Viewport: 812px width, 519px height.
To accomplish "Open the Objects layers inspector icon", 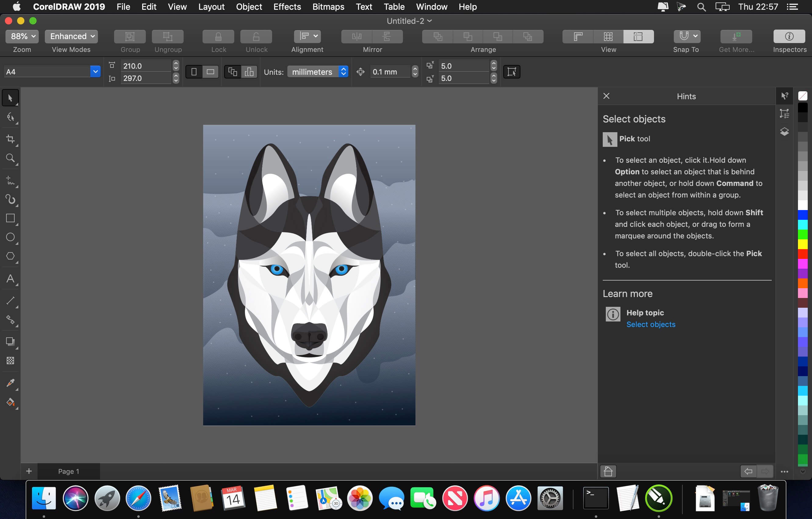I will (784, 132).
